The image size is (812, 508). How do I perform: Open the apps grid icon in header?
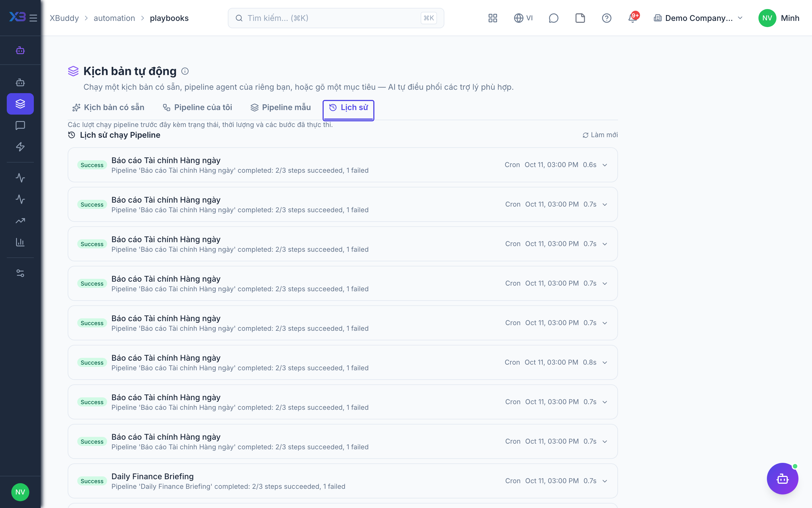(493, 18)
